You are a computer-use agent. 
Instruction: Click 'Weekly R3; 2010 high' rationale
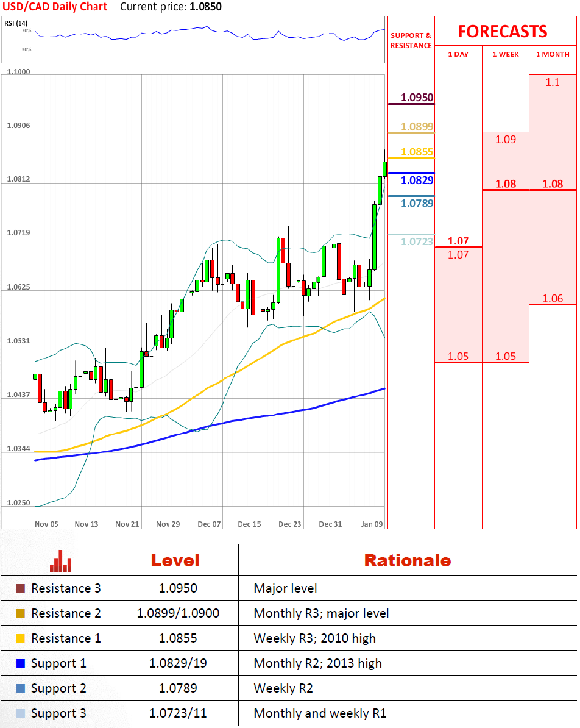tap(314, 639)
